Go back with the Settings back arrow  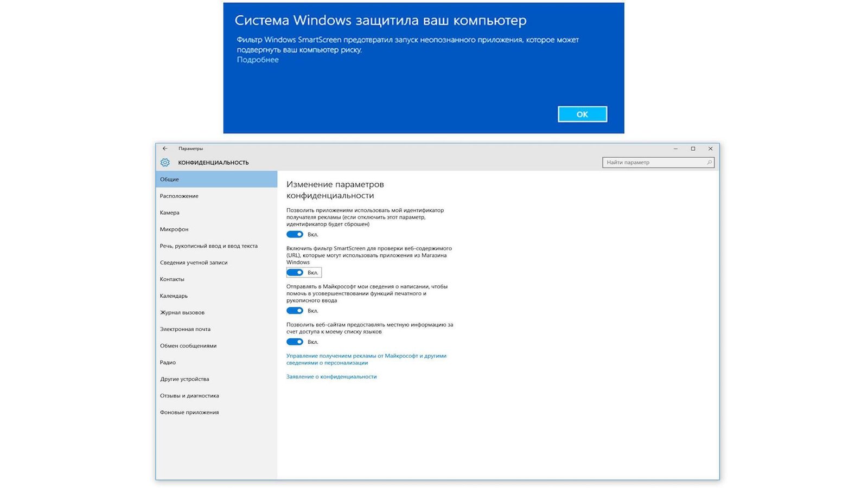[x=165, y=149]
